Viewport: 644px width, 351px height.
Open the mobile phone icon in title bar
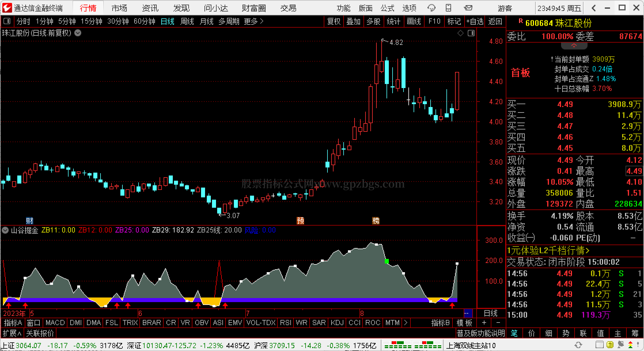coord(448,8)
